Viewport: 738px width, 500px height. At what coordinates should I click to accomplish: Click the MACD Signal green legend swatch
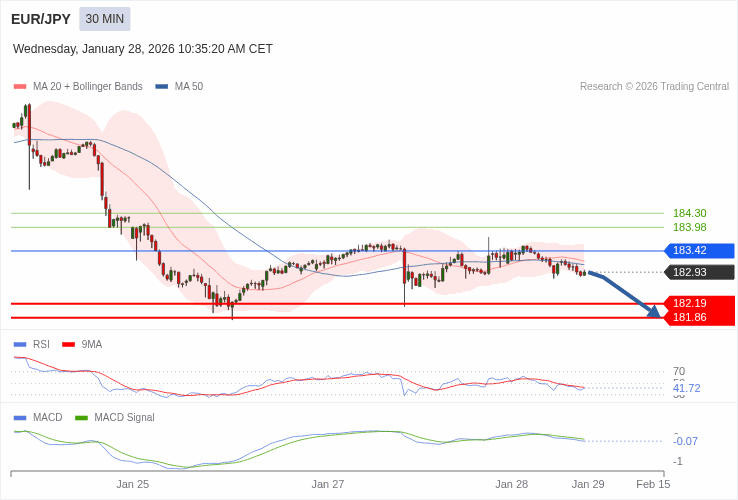[x=81, y=418]
